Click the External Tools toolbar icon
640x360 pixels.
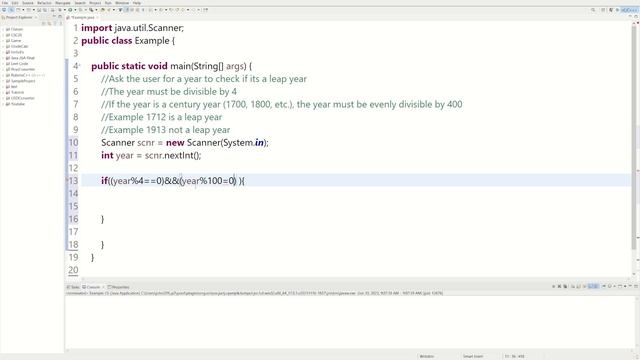[91, 9]
